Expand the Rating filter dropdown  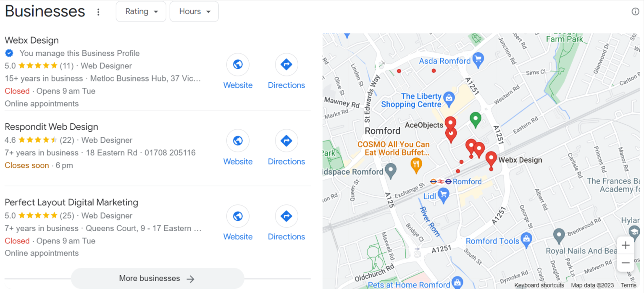pyautogui.click(x=141, y=12)
